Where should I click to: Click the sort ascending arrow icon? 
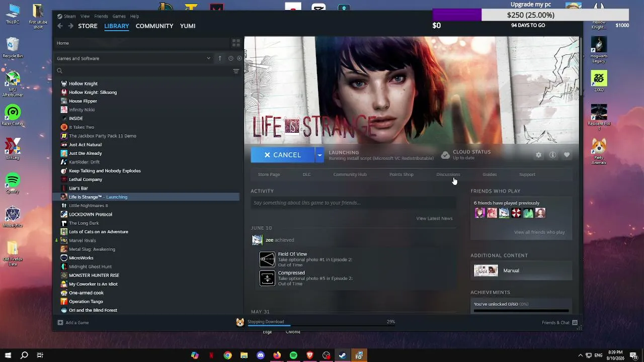220,58
